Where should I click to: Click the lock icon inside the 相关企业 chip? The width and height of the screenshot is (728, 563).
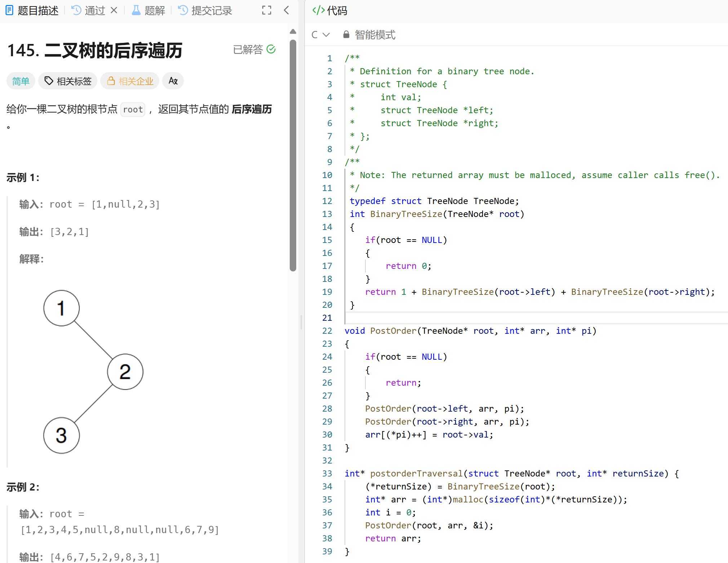coord(111,81)
